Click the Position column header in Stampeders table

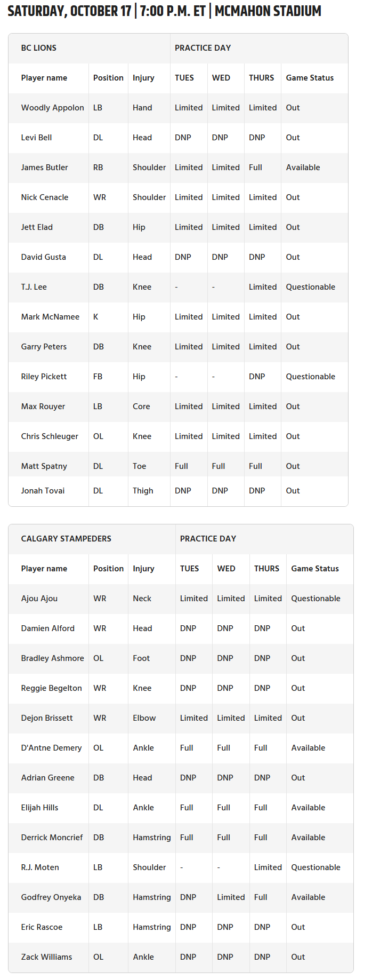coord(108,569)
